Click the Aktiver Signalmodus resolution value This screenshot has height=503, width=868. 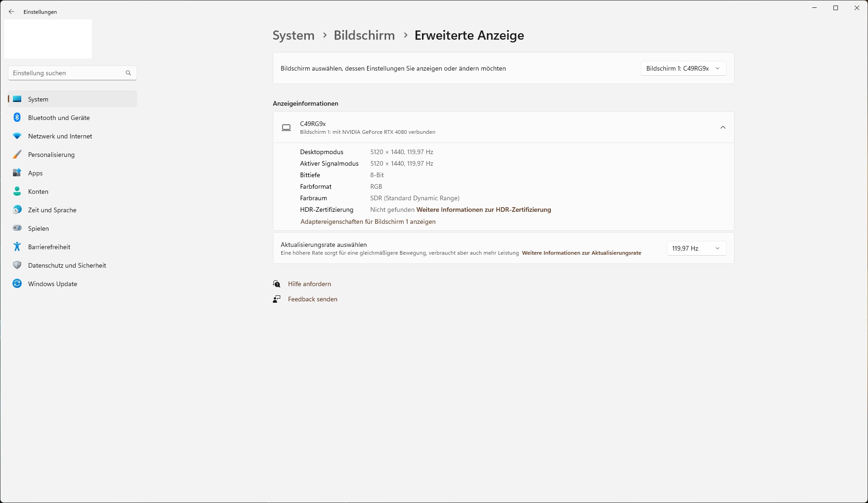(x=402, y=163)
